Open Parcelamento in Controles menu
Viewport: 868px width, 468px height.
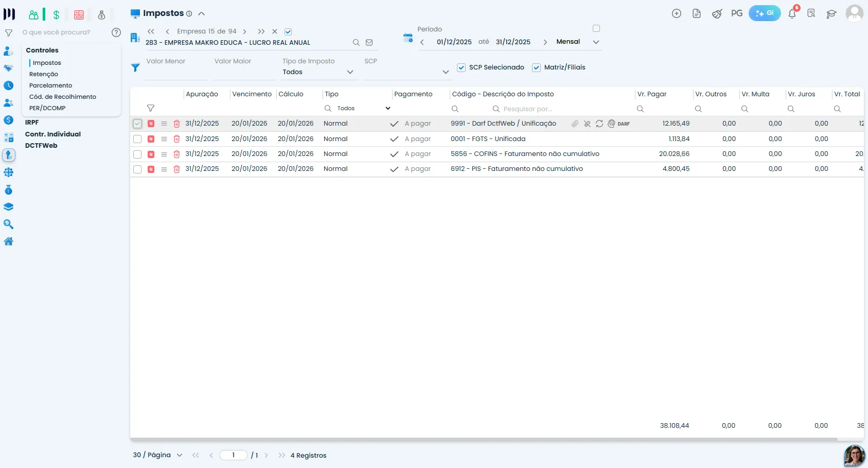tap(51, 85)
